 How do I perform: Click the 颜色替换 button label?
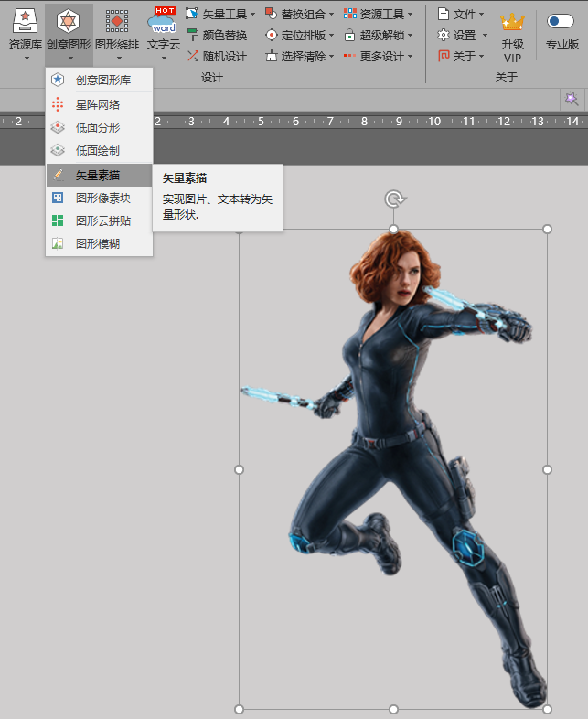(225, 36)
